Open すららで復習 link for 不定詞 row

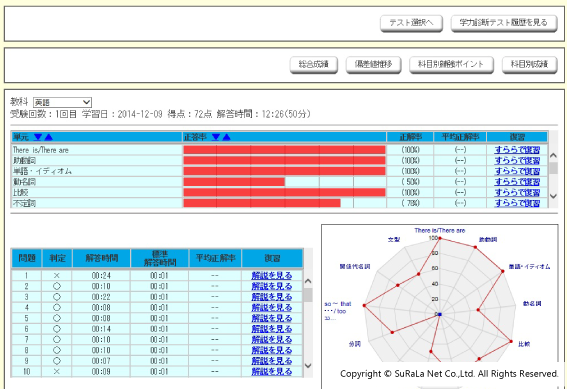coord(517,203)
